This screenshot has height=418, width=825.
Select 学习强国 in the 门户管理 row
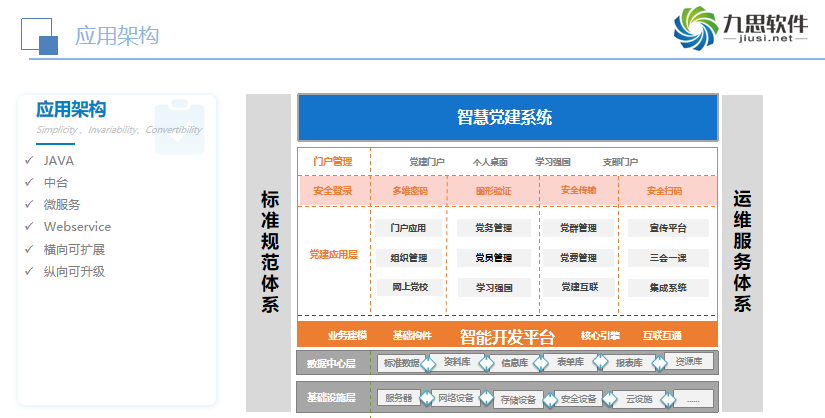coord(552,162)
